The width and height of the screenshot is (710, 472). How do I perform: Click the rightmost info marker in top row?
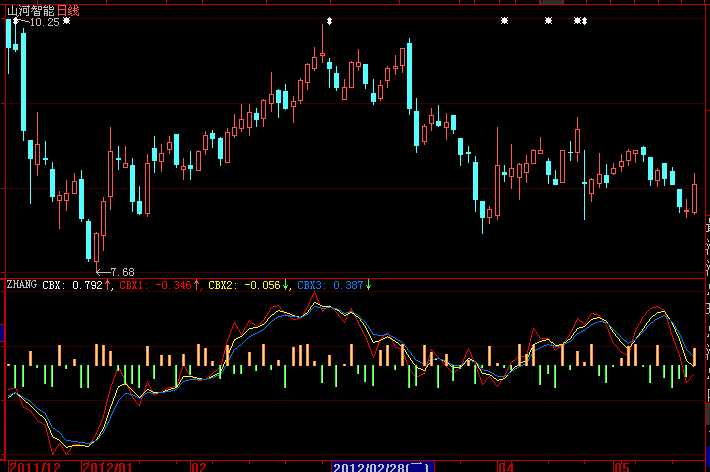pos(584,21)
